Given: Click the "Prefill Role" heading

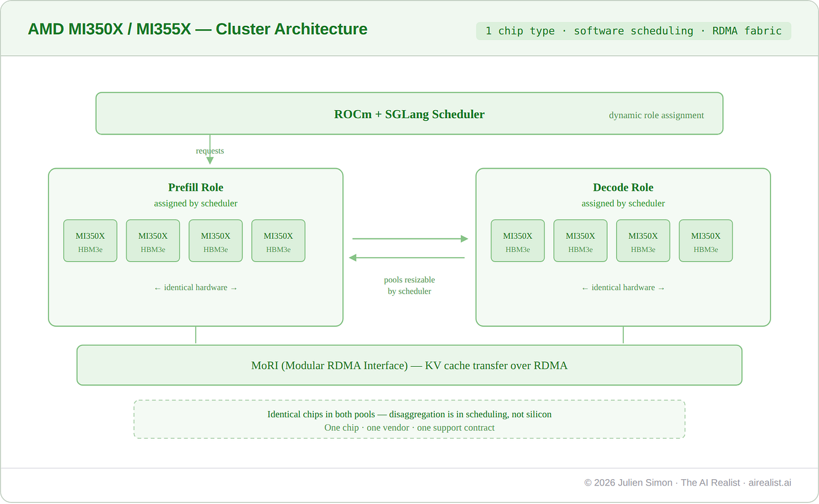Looking at the screenshot, I should [x=196, y=187].
